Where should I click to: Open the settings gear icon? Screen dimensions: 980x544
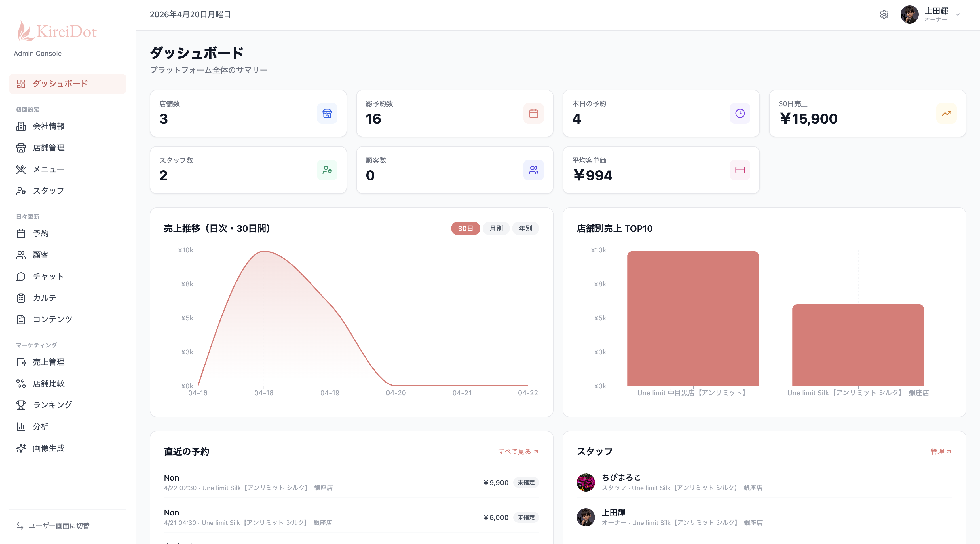[884, 14]
